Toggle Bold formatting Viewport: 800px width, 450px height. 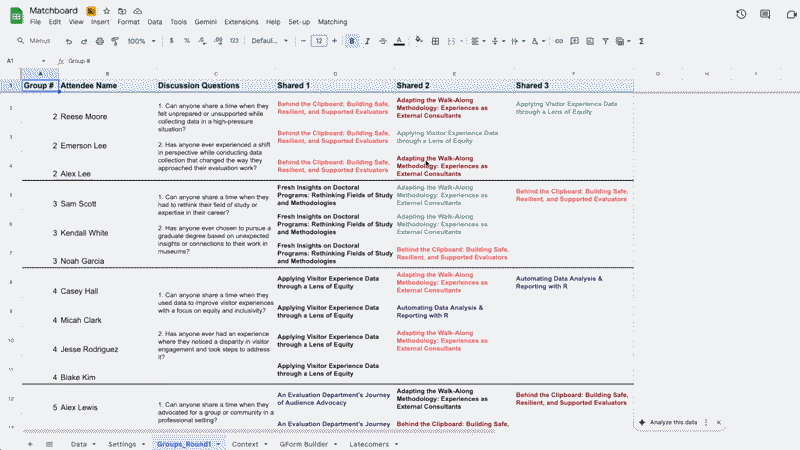pyautogui.click(x=352, y=41)
